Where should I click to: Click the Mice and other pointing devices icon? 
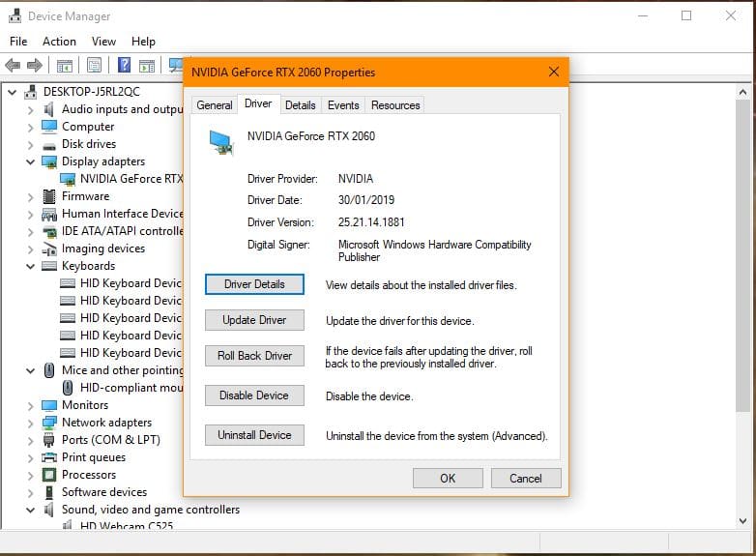(x=49, y=370)
